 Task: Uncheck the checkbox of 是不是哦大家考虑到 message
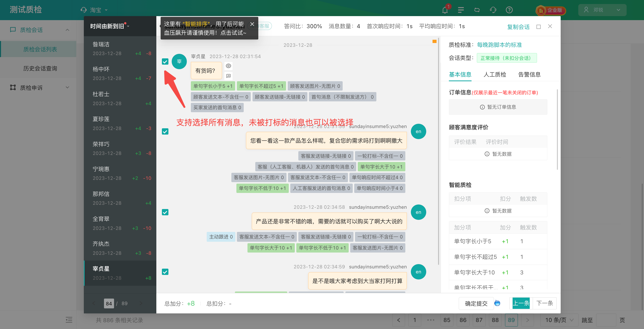[x=165, y=272]
